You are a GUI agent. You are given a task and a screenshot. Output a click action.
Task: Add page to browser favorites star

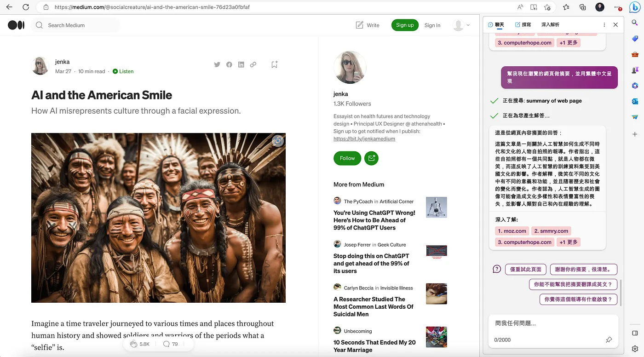click(547, 7)
